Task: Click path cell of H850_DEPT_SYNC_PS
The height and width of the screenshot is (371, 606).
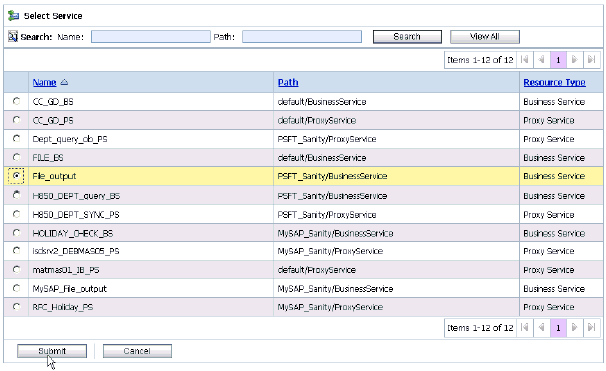Action: tap(397, 214)
